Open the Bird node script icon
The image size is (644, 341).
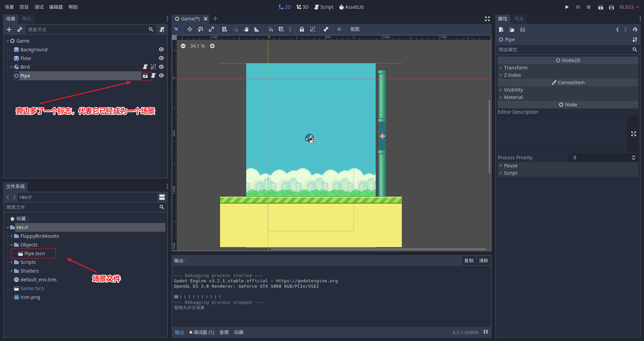click(x=145, y=67)
